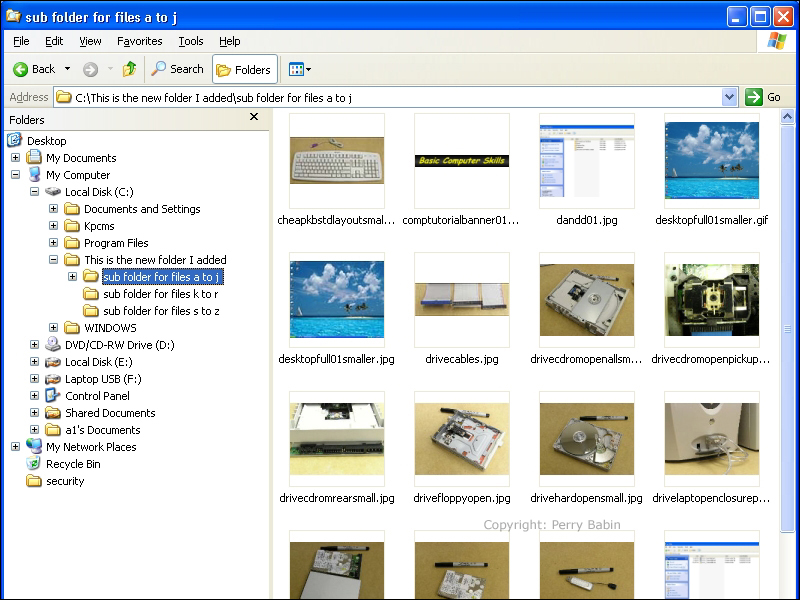Click the Search magnifier button

click(178, 69)
